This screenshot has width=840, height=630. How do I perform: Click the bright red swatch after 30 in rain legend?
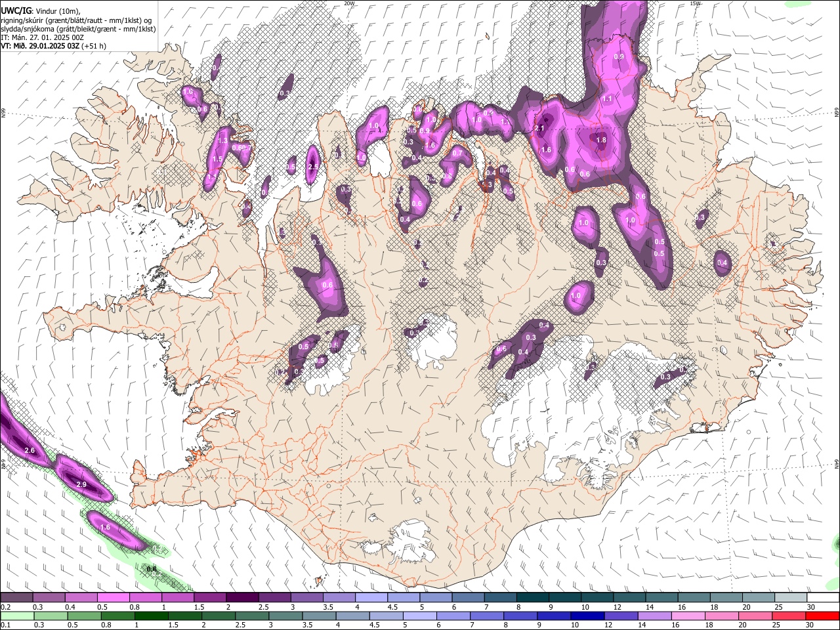click(822, 616)
